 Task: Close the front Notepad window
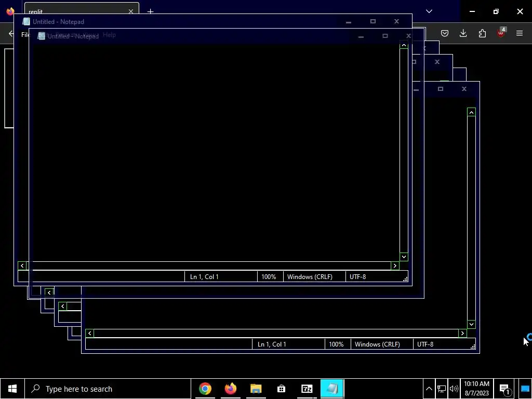396,21
